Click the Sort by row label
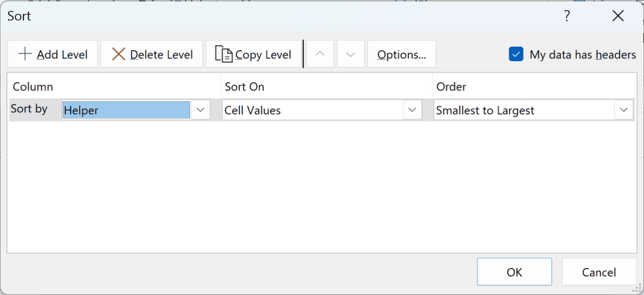This screenshot has height=295, width=644. 29,109
